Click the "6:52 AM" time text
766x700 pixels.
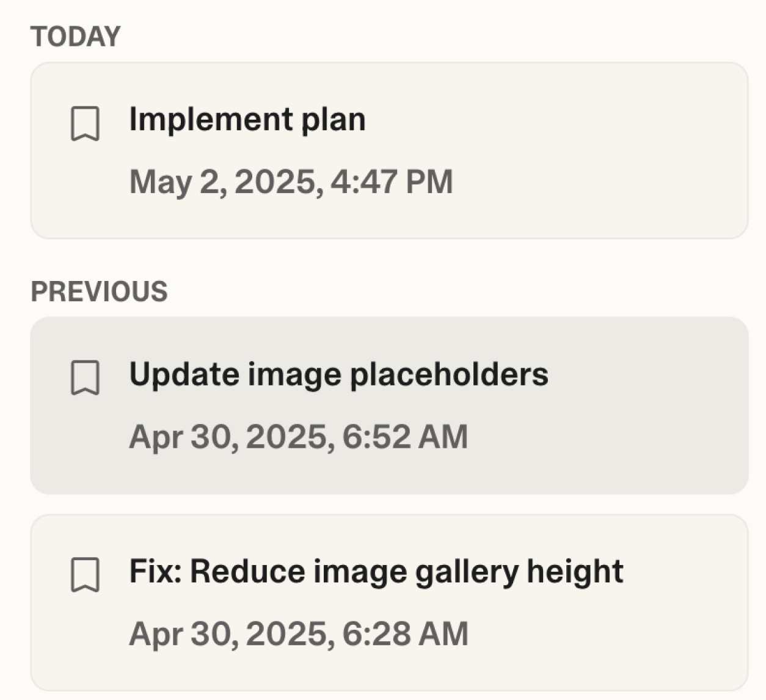tap(405, 437)
